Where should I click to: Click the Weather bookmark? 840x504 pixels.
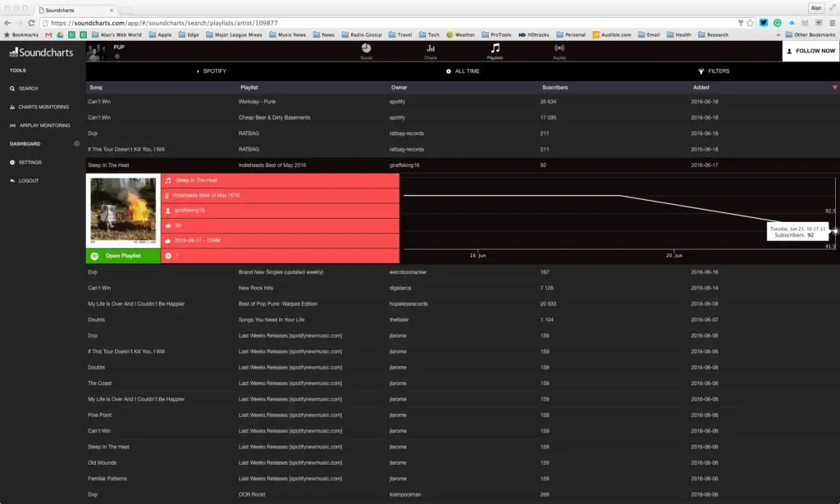(x=461, y=34)
